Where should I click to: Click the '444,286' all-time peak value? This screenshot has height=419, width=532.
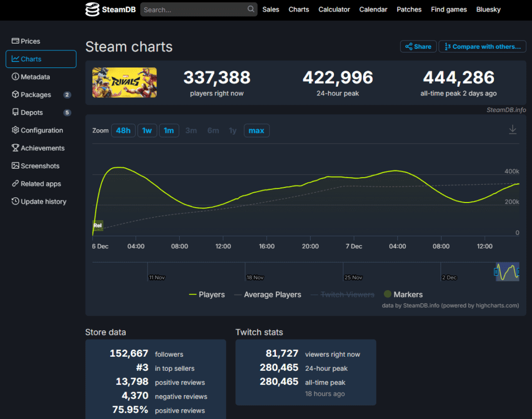pos(458,77)
